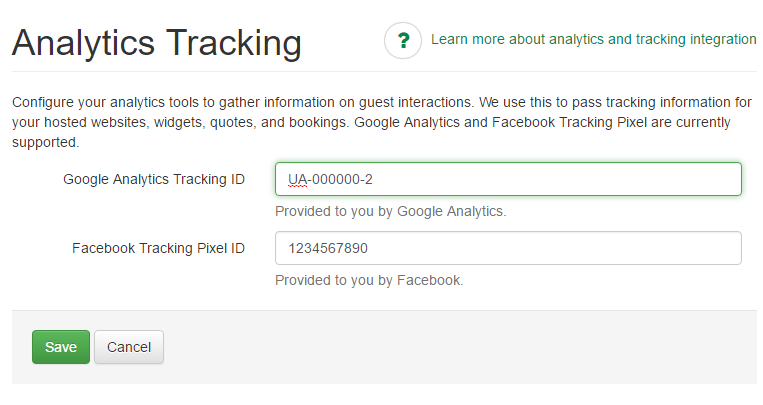Click the Google Analytics Tracking ID label
Image resolution: width=763 pixels, height=405 pixels.
click(154, 180)
